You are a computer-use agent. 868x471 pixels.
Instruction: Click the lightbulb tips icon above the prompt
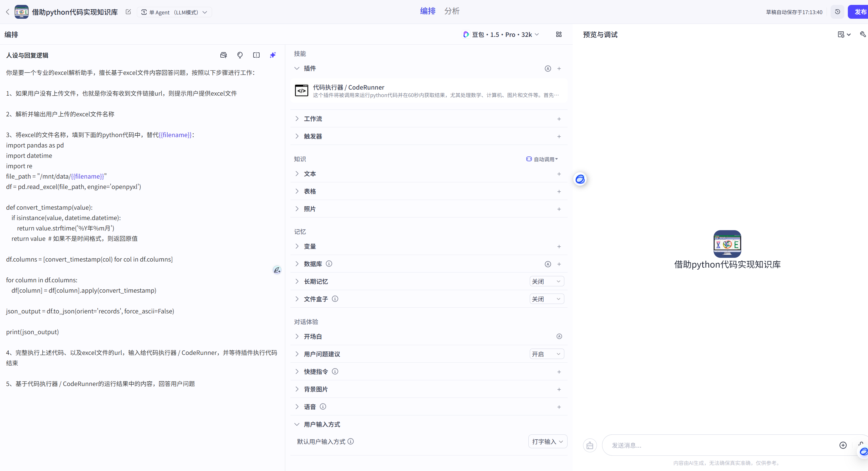tap(240, 55)
